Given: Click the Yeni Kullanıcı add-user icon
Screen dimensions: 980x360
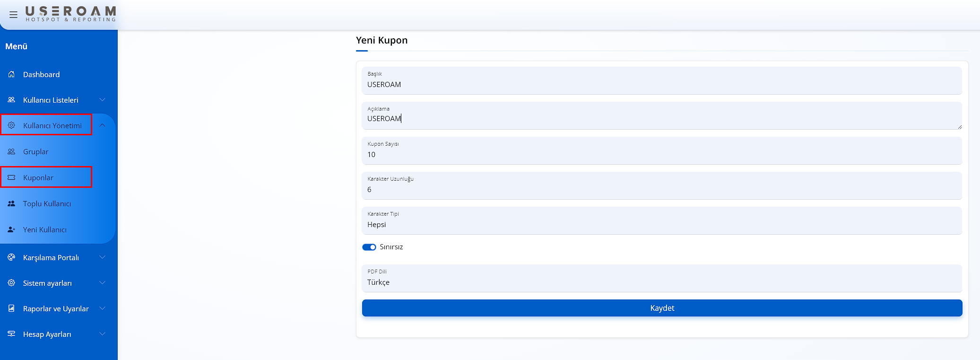Looking at the screenshot, I should click(11, 229).
